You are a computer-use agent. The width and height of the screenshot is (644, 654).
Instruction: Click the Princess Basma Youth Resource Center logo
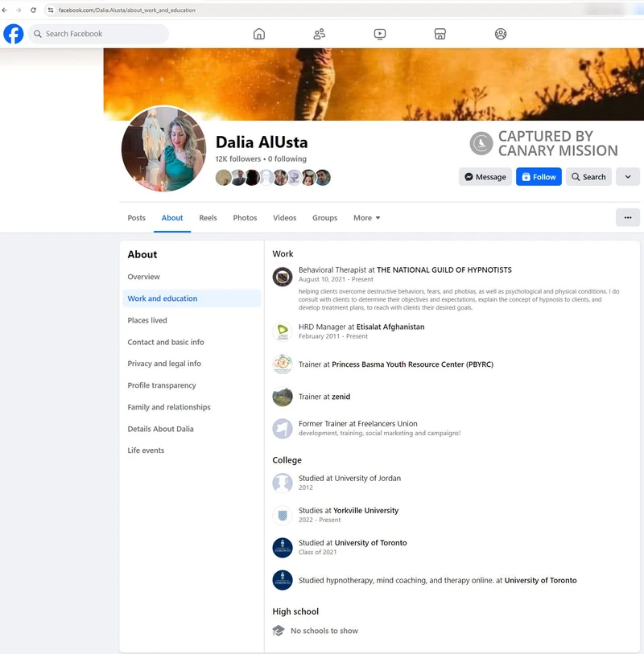[283, 364]
